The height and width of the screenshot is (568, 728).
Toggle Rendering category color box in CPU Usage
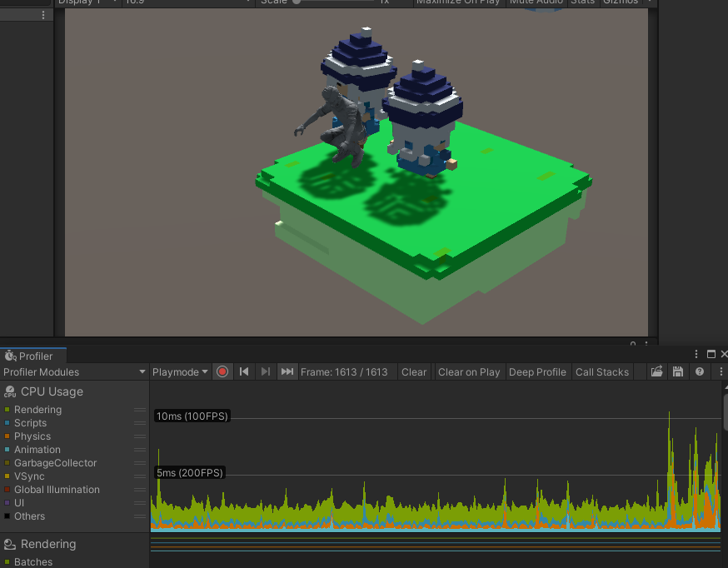[7, 409]
